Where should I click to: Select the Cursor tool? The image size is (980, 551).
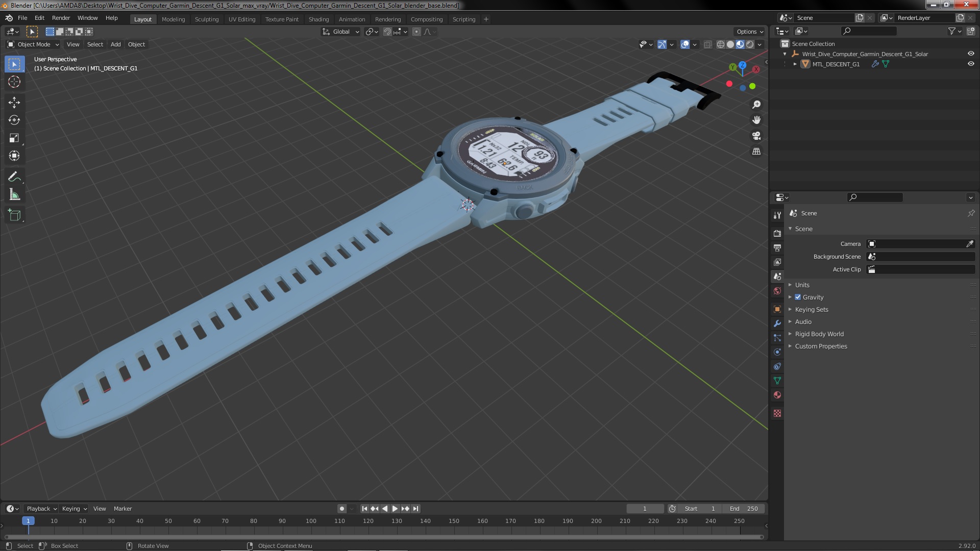(14, 82)
